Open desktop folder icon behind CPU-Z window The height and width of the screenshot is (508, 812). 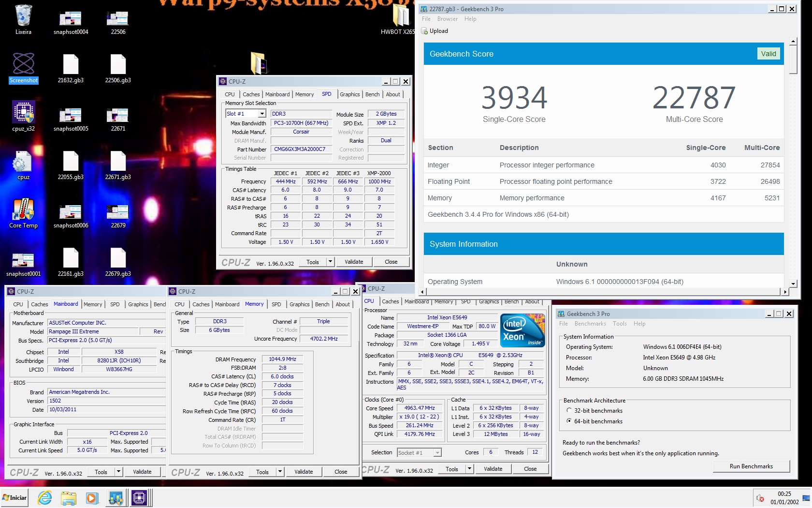point(259,62)
